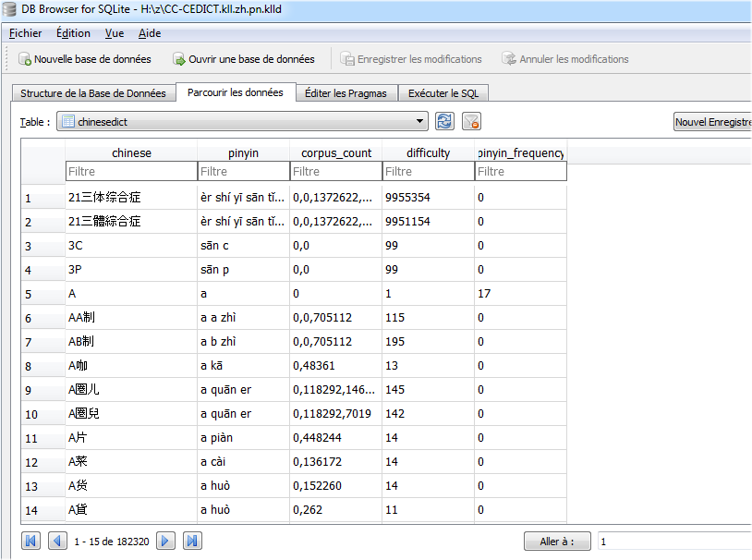Open the chinesedict table dropdown
This screenshot has height=560, width=752.
point(242,121)
